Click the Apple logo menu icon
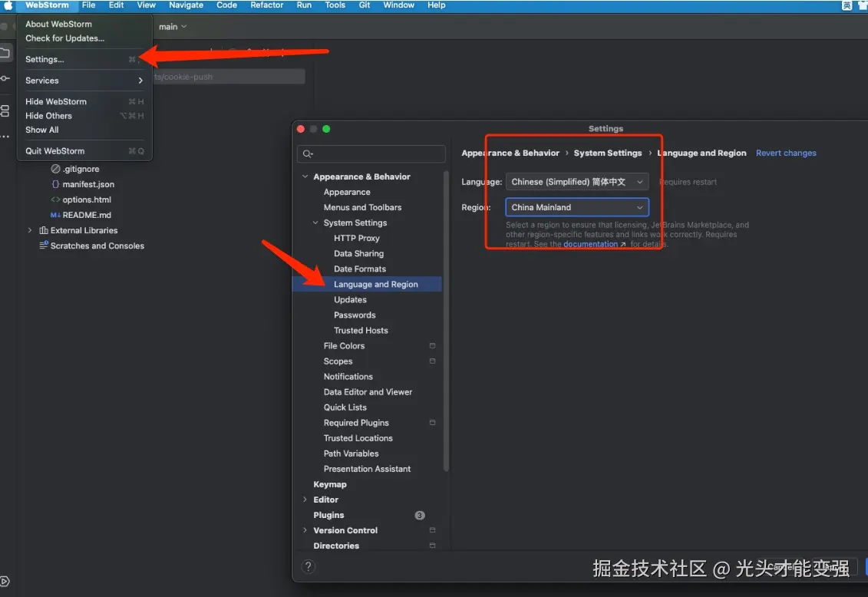 8,5
